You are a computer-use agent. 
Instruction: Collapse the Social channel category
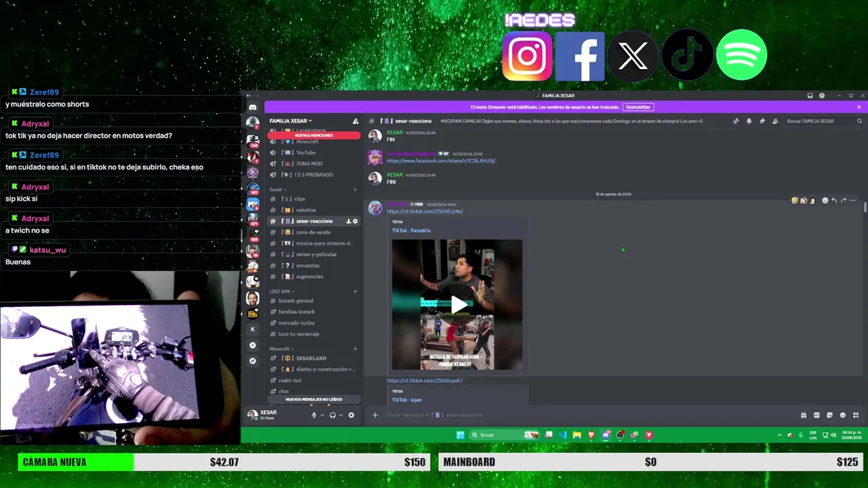pyautogui.click(x=277, y=190)
